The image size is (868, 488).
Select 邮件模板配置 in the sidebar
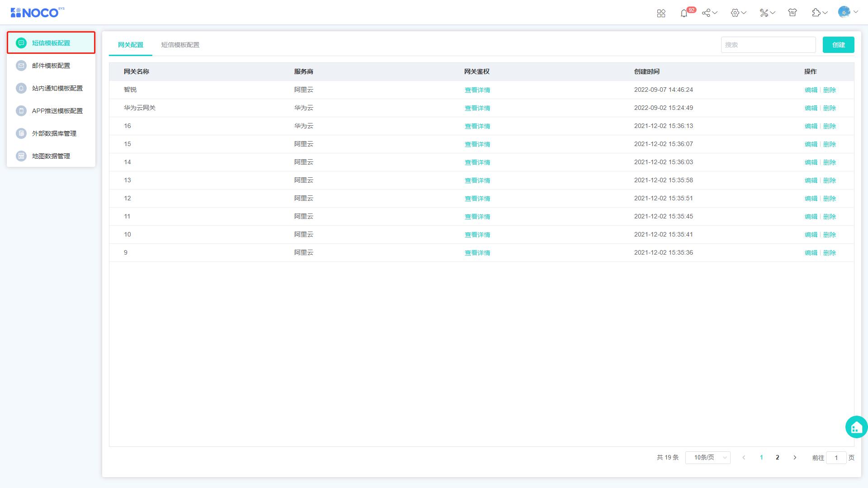pos(51,66)
